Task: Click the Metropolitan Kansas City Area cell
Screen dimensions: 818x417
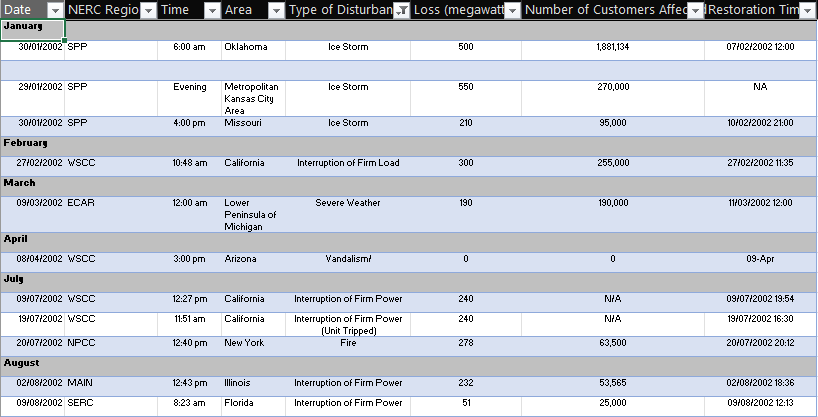Action: (254, 99)
